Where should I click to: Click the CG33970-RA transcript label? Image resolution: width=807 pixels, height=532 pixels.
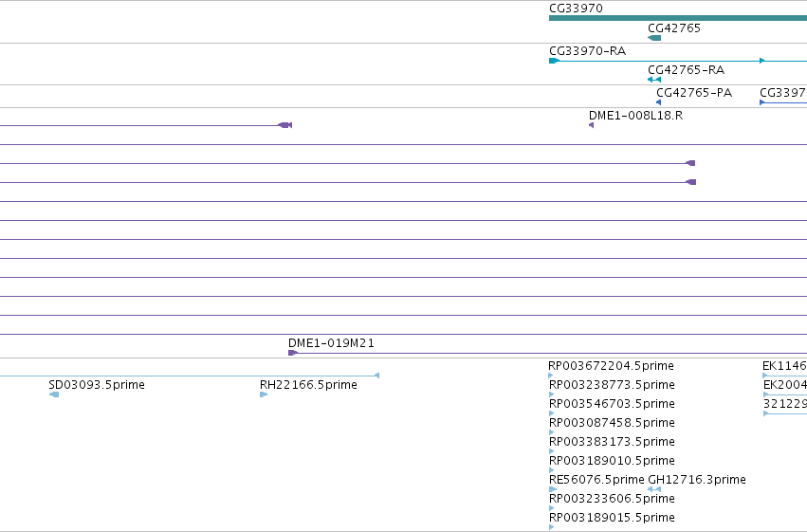[x=587, y=51]
